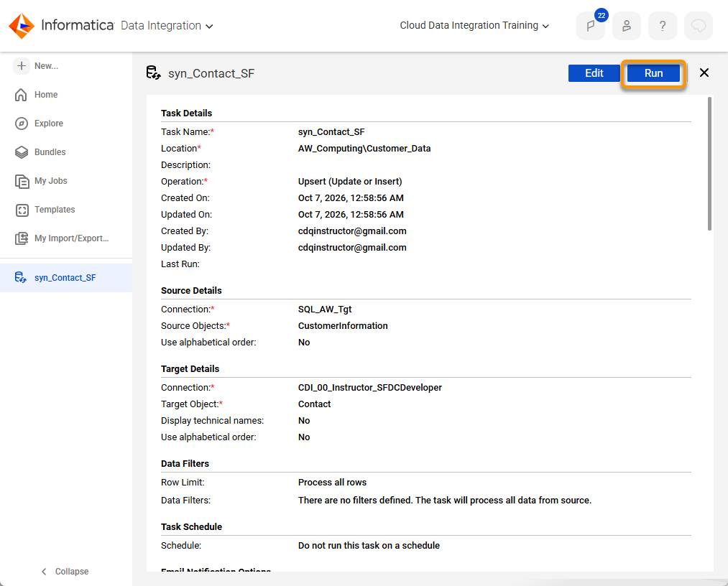
Task: Click the Templates icon
Action: 22,210
